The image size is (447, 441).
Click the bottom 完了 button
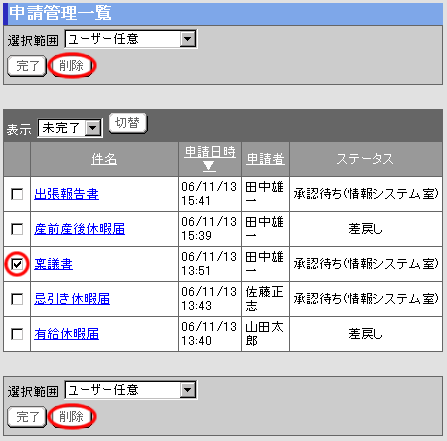click(27, 417)
